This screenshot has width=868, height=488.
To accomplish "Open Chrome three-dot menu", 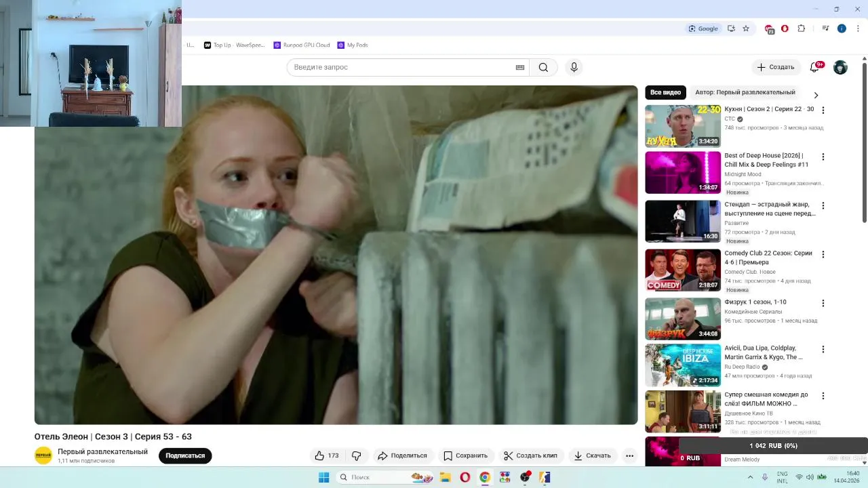I will tap(858, 28).
